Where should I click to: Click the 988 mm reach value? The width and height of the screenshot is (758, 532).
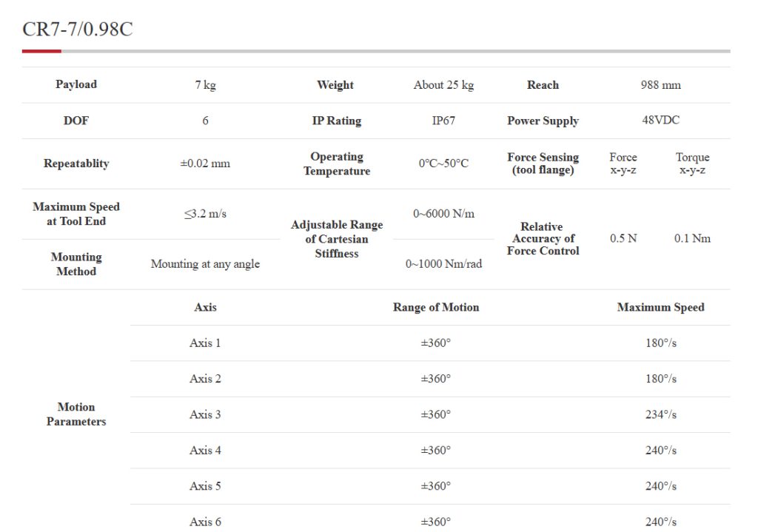pyautogui.click(x=660, y=85)
